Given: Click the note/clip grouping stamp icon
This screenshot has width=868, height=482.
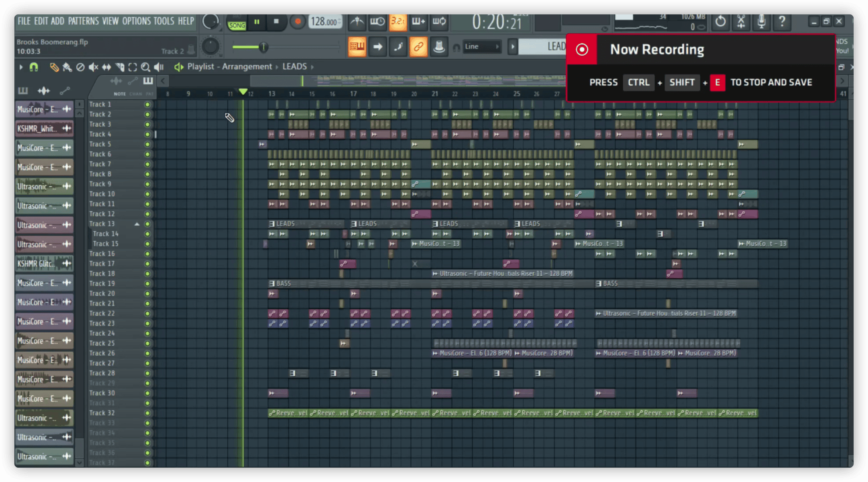Looking at the screenshot, I should (x=439, y=46).
